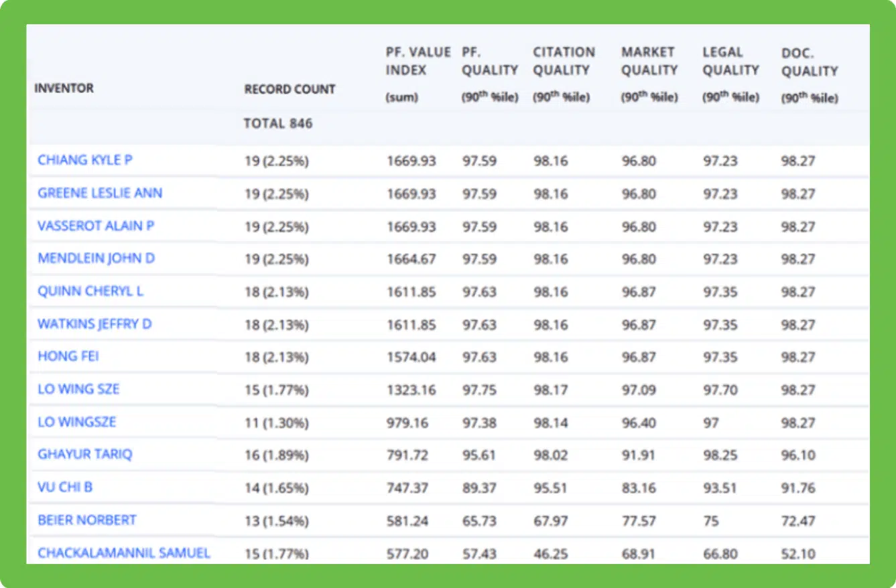The image size is (896, 588).
Task: Open the LO WINGSZE inventor entry
Action: click(76, 422)
